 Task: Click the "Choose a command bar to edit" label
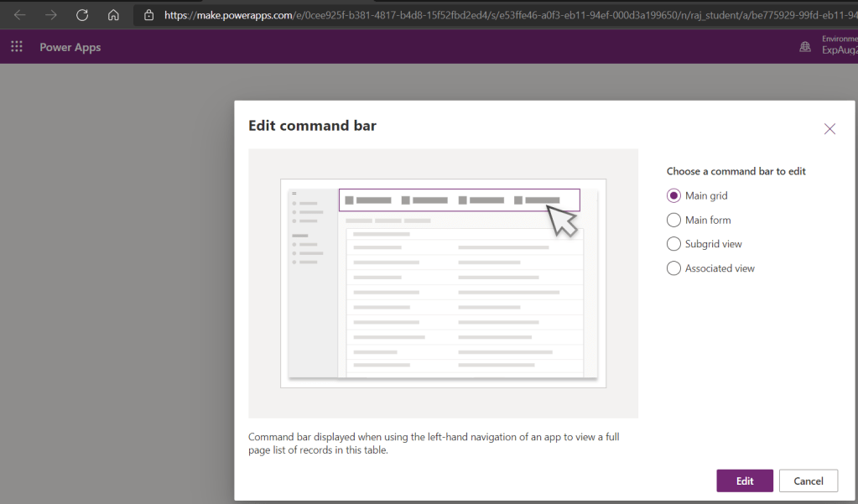click(x=736, y=171)
